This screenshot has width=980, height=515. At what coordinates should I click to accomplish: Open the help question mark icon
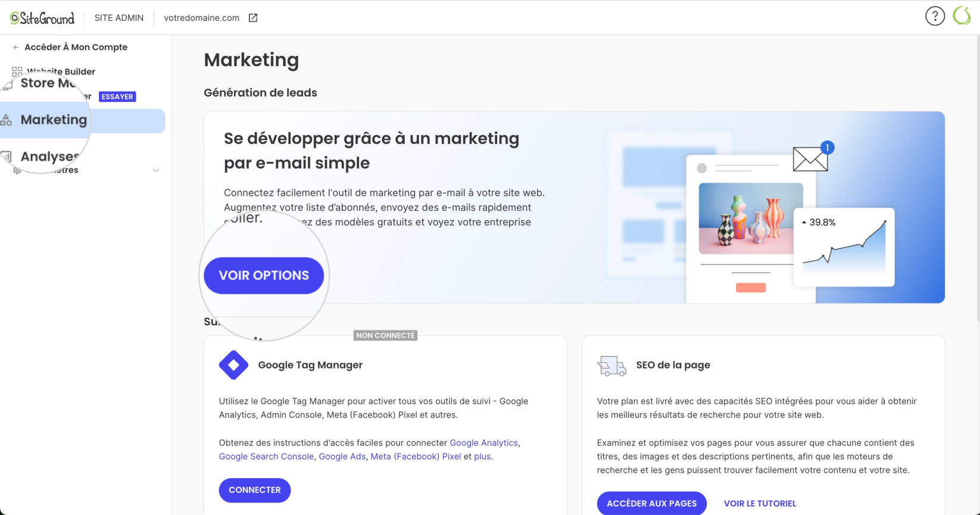click(x=935, y=16)
